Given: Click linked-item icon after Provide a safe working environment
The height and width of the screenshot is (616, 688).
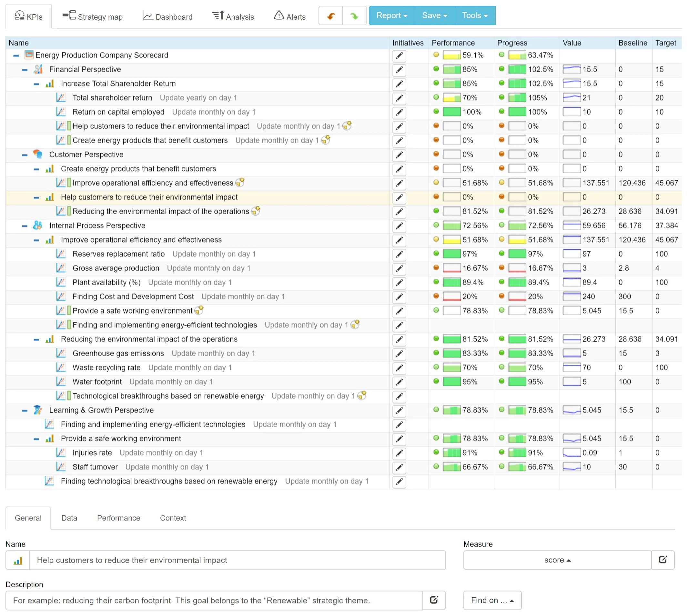Looking at the screenshot, I should [199, 310].
